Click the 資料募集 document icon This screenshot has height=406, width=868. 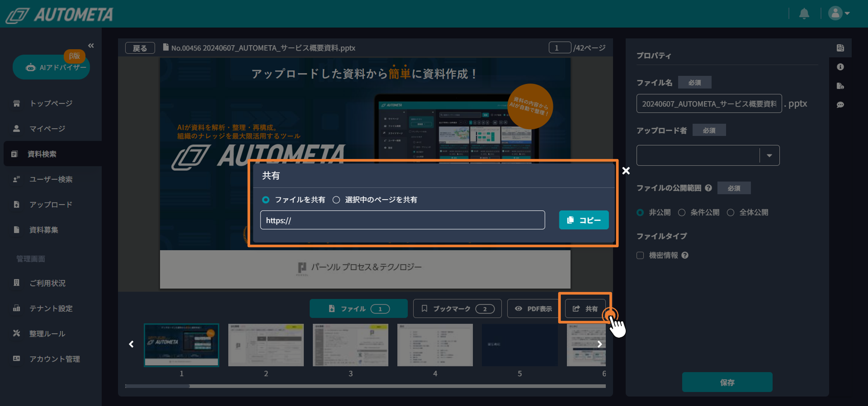tap(17, 229)
